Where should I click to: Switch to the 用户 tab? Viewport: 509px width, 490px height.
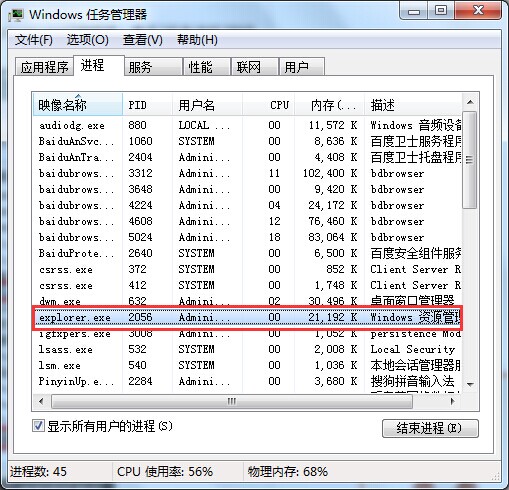tap(302, 67)
